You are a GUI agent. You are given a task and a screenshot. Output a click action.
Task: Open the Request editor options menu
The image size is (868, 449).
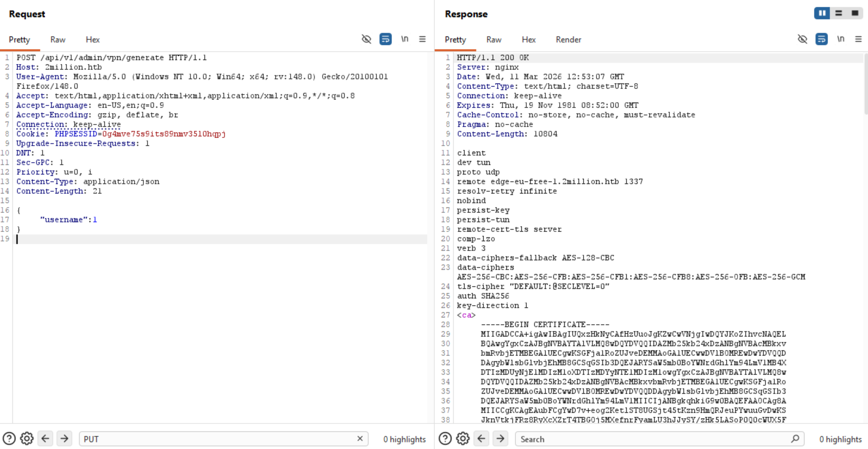(422, 39)
